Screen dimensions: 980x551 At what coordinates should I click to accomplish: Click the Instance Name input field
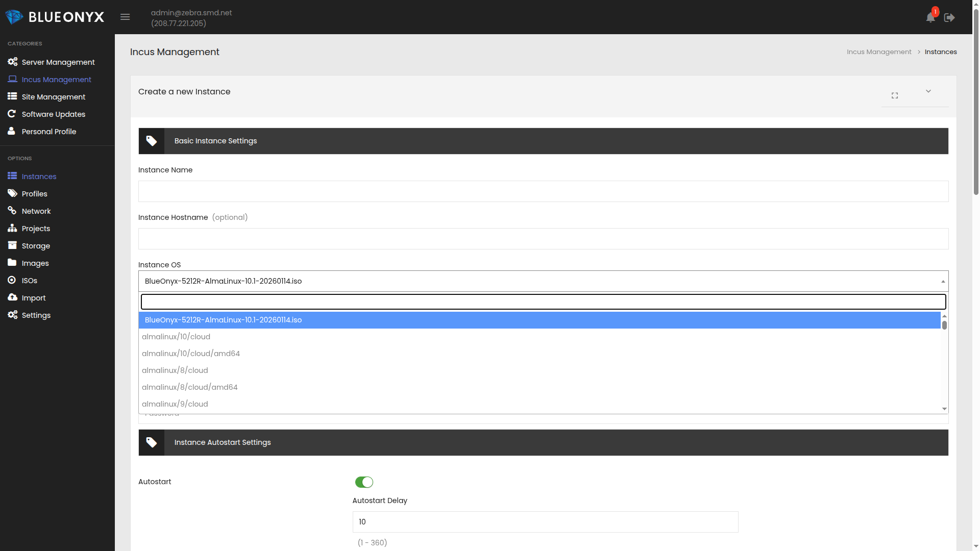click(x=543, y=191)
